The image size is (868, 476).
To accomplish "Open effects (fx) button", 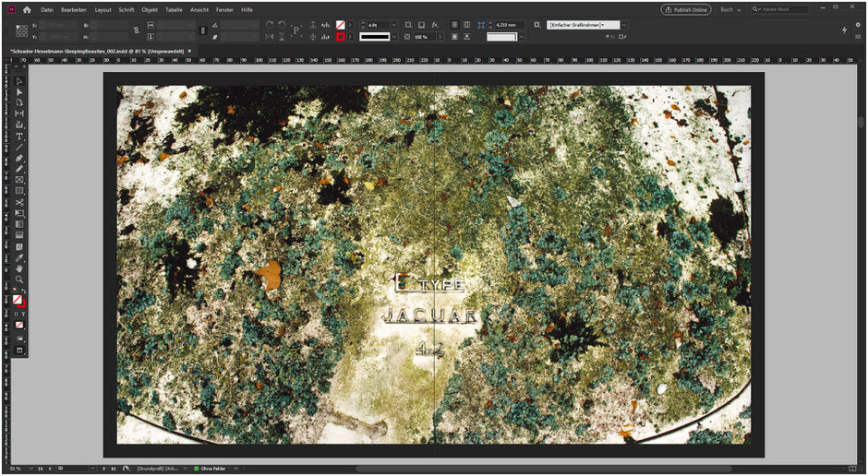I will tap(435, 25).
